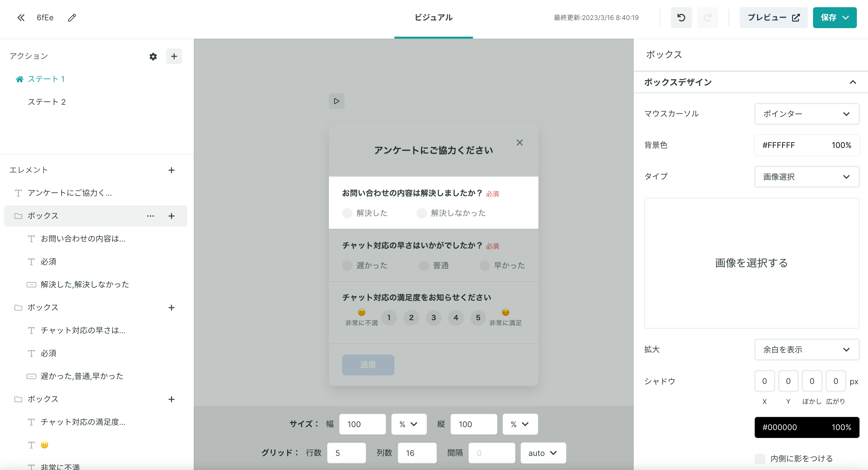Select the 解決しなかった radio button
Viewport: 868px width, 470px height.
[422, 213]
